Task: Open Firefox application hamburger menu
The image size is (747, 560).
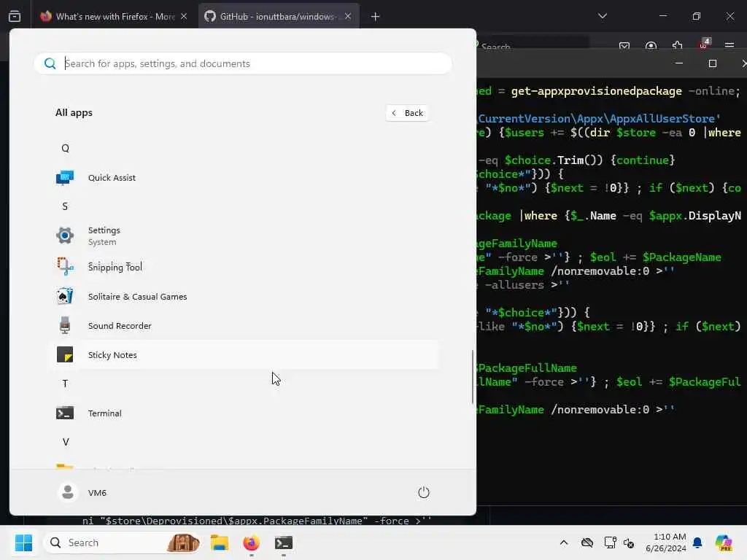Action: point(729,46)
